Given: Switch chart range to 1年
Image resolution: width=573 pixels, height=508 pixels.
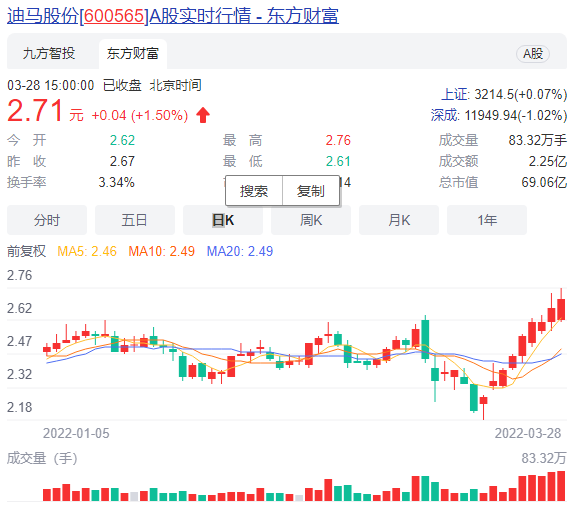Looking at the screenshot, I should tap(487, 220).
